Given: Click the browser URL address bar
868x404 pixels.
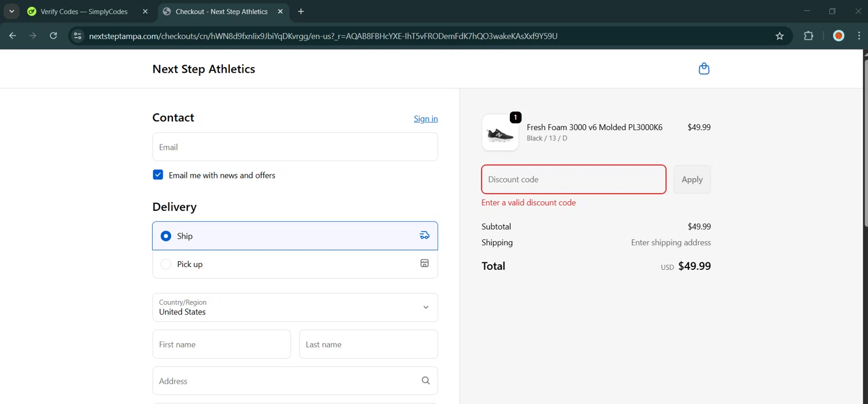Looking at the screenshot, I should [x=428, y=36].
